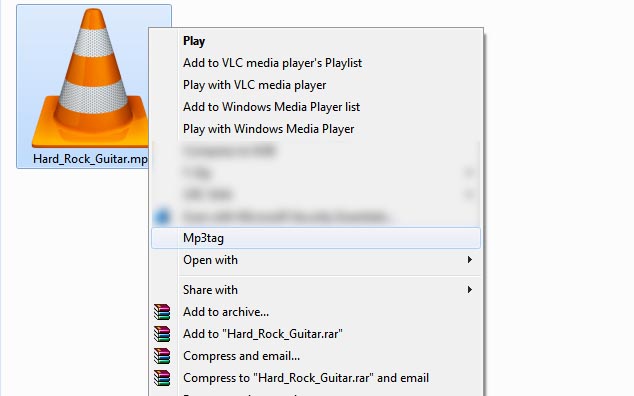Expand the Open with submenu
This screenshot has width=634, height=396.
316,260
